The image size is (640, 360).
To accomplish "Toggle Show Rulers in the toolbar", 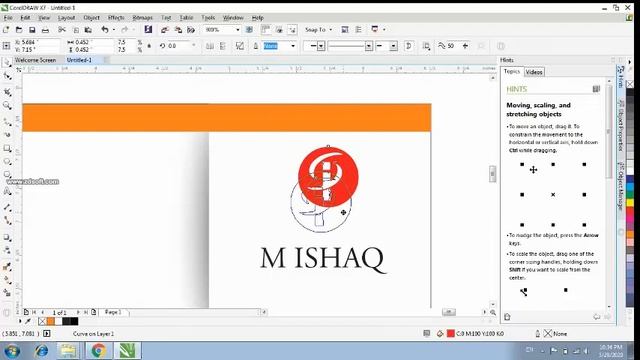I will click(265, 29).
